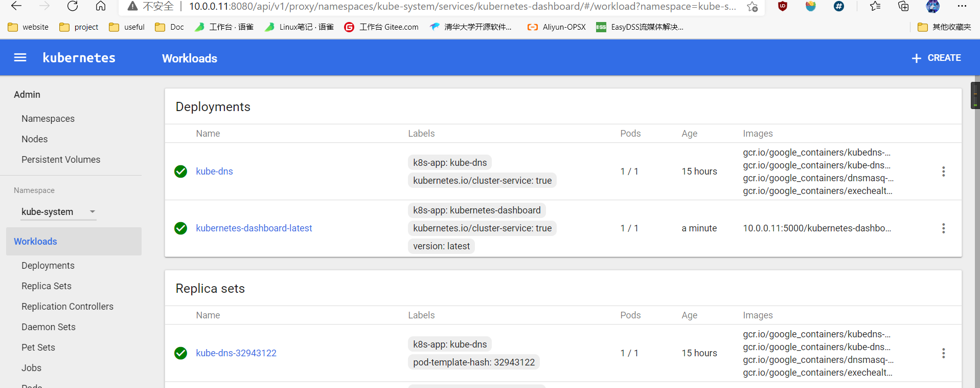Click the Deployments card heading

coord(213,107)
